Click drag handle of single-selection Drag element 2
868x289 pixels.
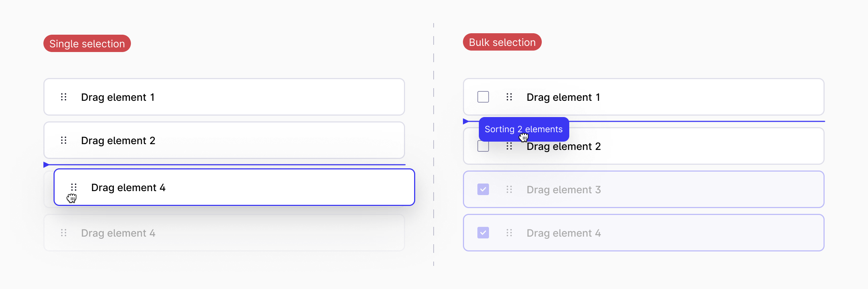pos(64,140)
